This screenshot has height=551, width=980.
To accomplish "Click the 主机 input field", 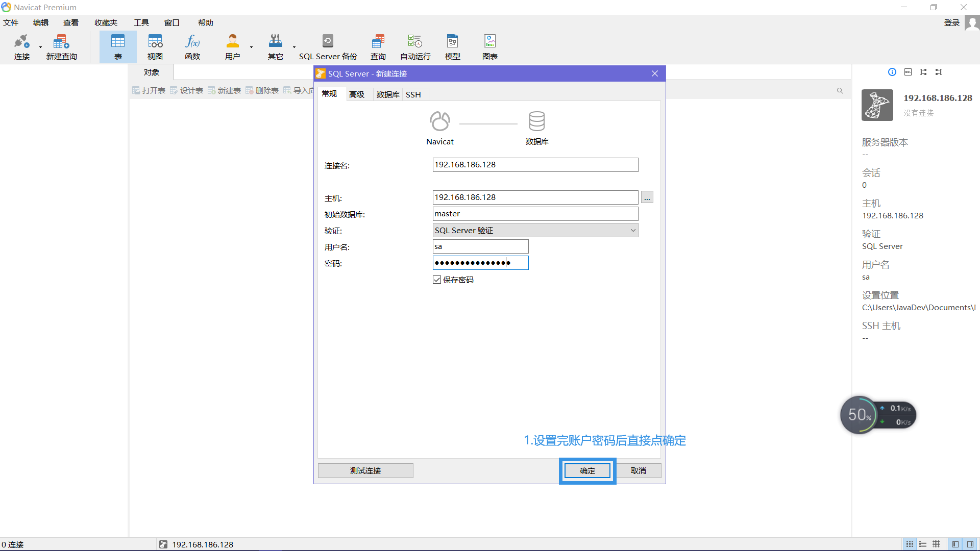I will [535, 197].
